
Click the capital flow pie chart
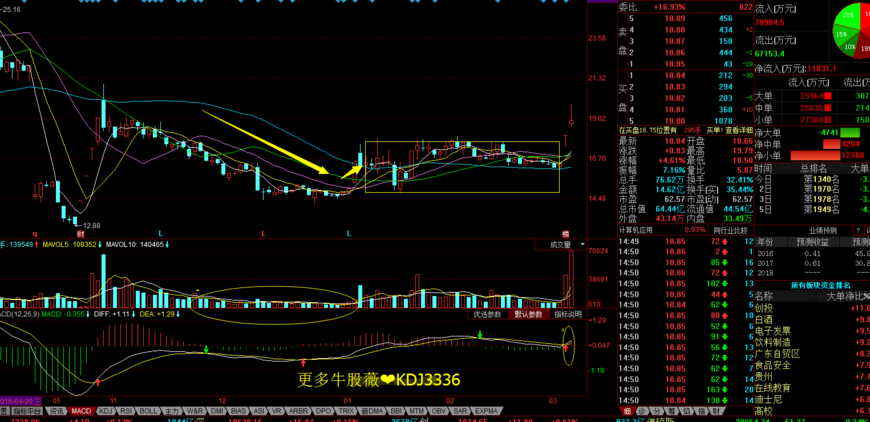(853, 29)
